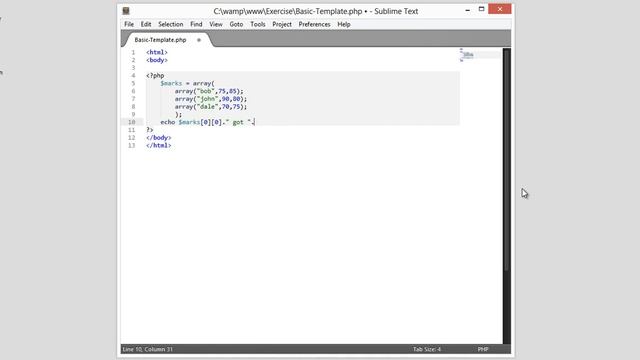This screenshot has height=360, width=640.
Task: Open the Goto menu
Action: click(x=236, y=24)
